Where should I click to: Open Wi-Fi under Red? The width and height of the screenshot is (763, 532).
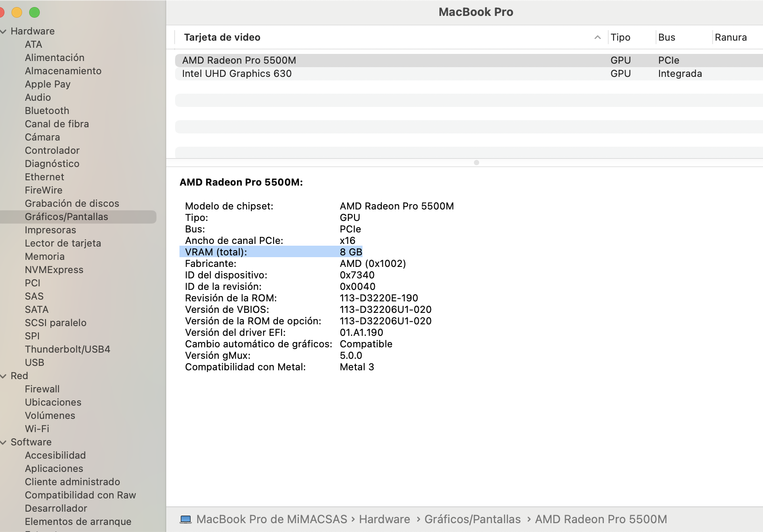click(x=37, y=429)
